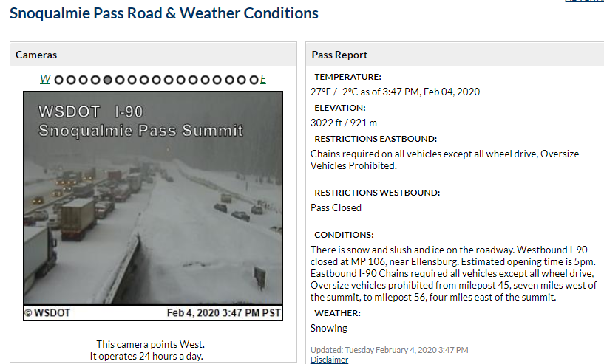Click the W westward camera link
This screenshot has width=604, height=364.
point(45,79)
